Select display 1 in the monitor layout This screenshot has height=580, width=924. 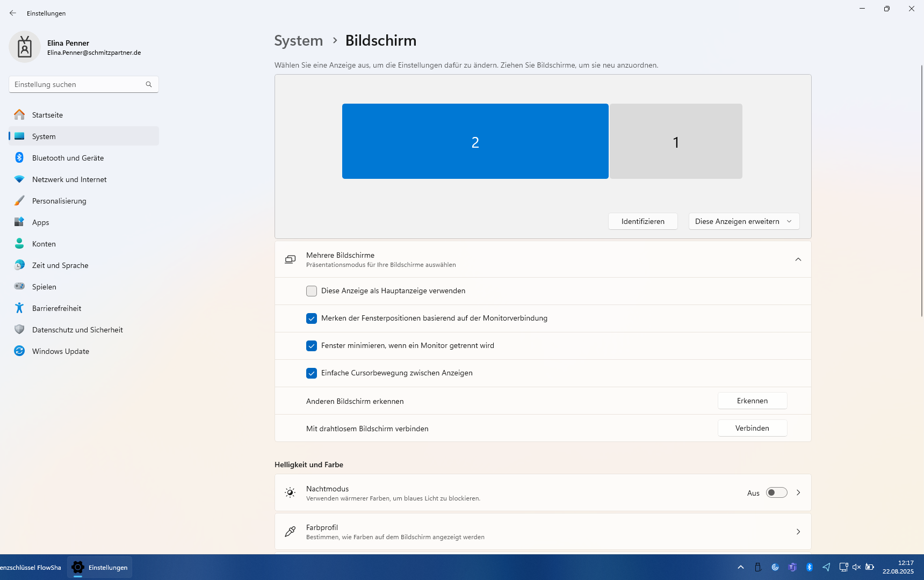(676, 142)
